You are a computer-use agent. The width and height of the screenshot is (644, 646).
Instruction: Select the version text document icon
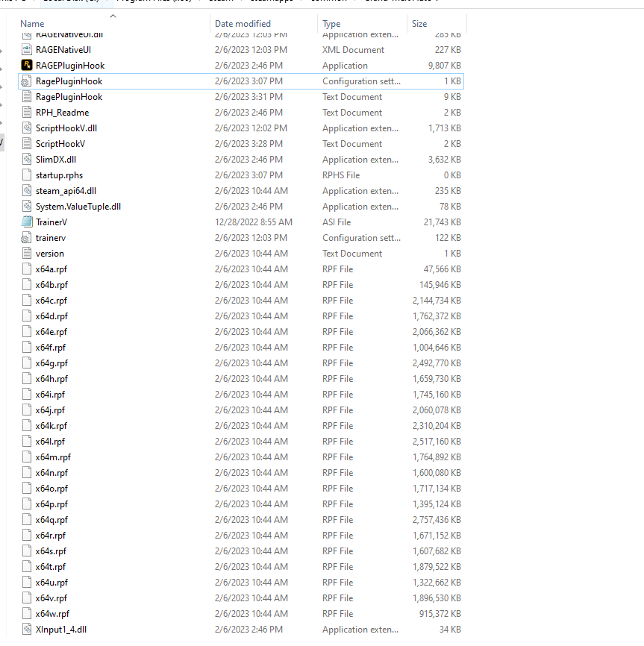click(27, 254)
